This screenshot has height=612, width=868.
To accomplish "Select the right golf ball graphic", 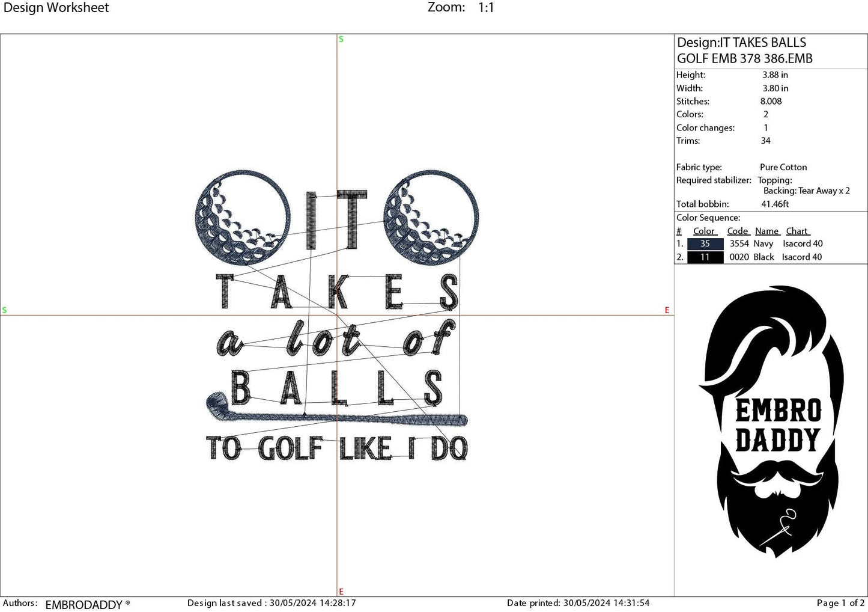I will (x=431, y=218).
